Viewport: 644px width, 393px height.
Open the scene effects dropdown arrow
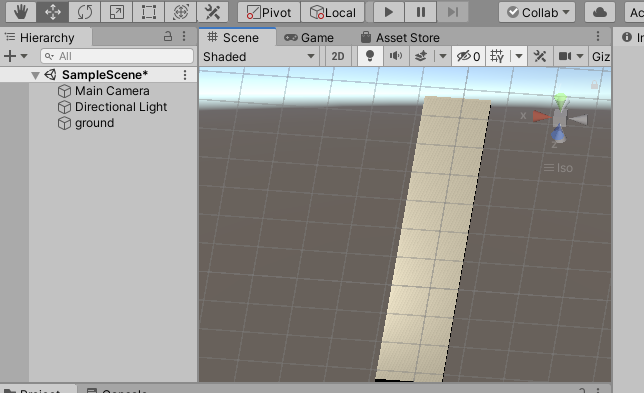pos(443,56)
